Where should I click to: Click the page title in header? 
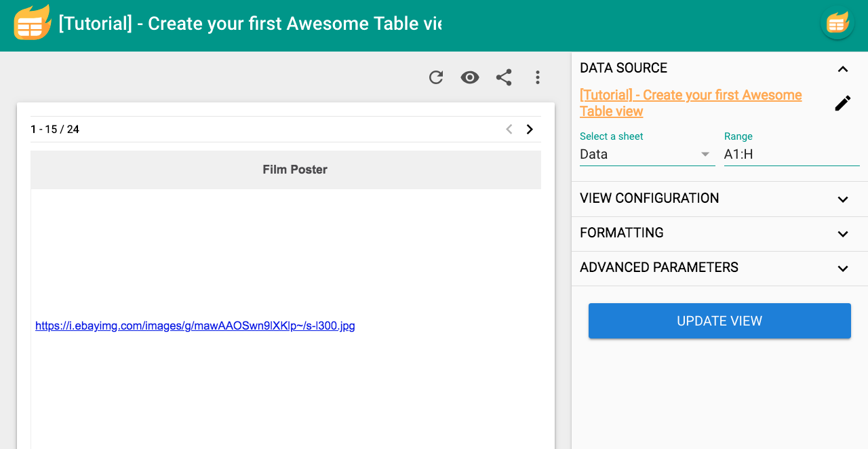click(250, 24)
